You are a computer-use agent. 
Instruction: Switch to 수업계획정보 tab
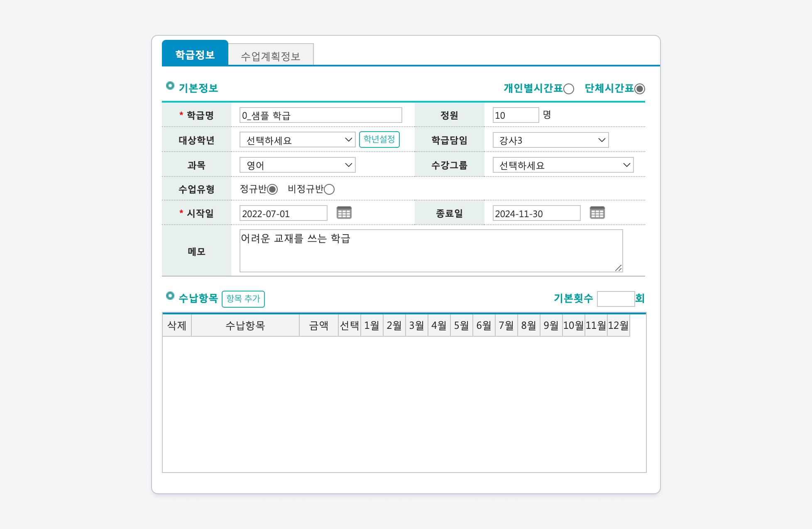pyautogui.click(x=271, y=56)
